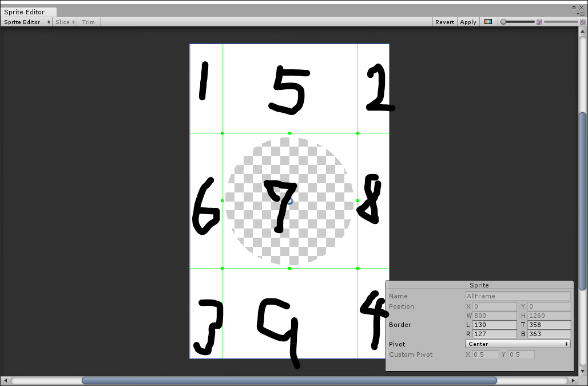Click the mip level slider track

[x=561, y=22]
